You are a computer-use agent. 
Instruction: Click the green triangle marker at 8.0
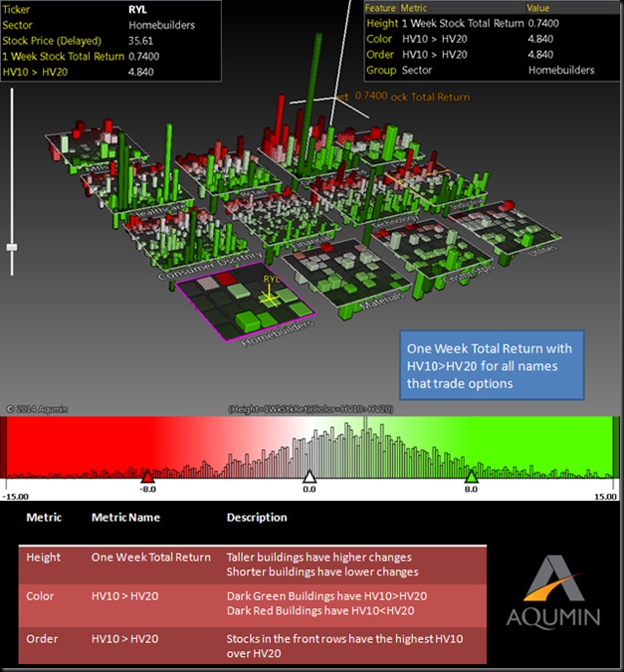click(x=471, y=476)
